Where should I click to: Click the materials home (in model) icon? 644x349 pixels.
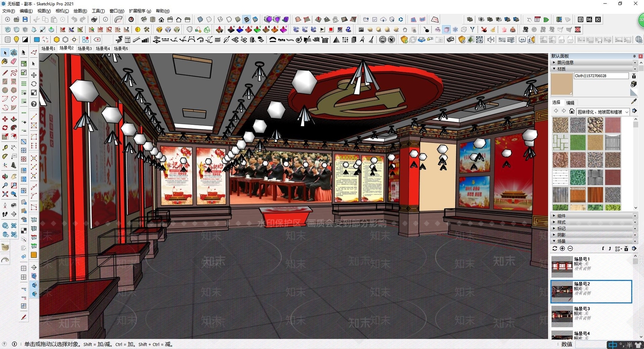click(x=572, y=111)
